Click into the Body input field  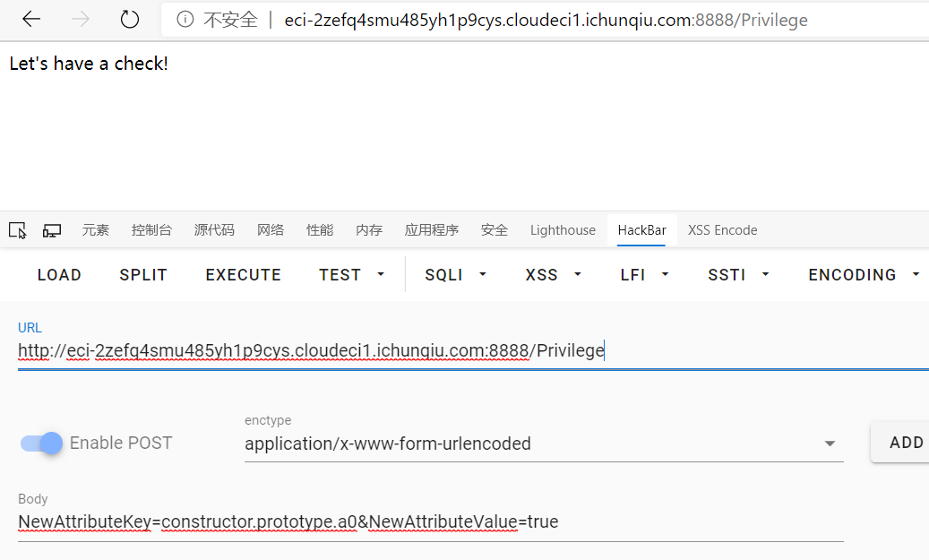point(430,521)
